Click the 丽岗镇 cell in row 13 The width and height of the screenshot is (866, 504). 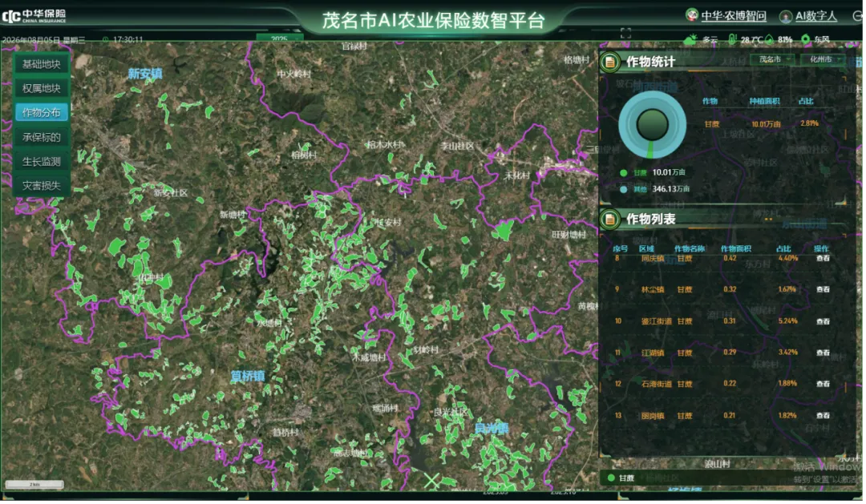coord(652,416)
